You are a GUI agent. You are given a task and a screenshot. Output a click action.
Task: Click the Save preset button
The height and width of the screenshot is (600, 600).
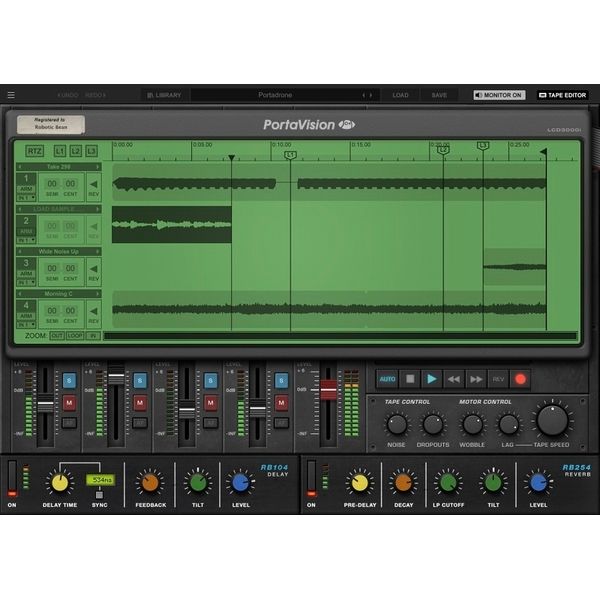point(439,95)
